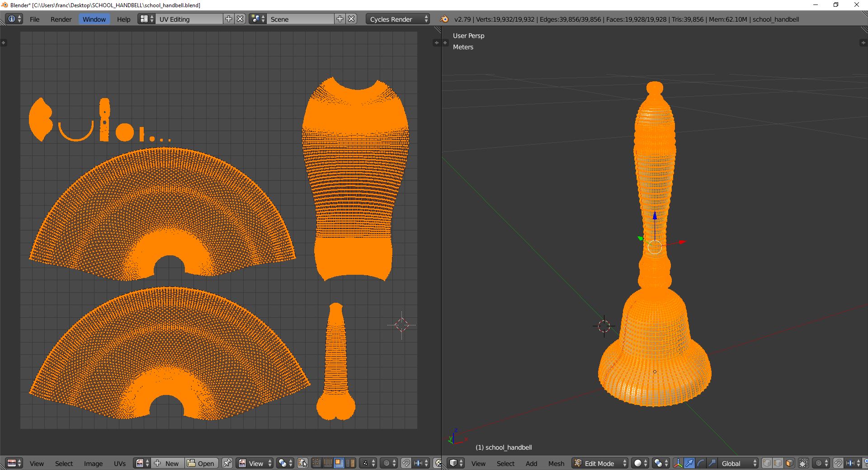Open the Render menu

click(61, 19)
